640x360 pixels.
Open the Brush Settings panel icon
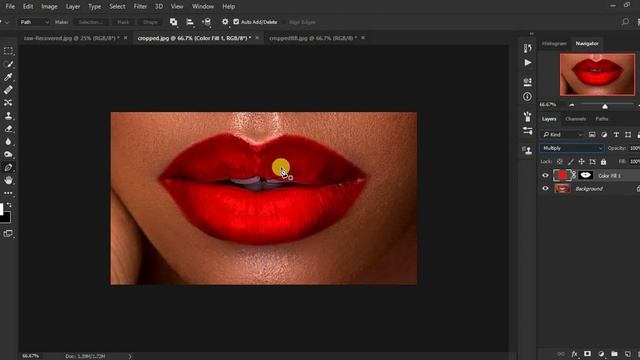(527, 131)
